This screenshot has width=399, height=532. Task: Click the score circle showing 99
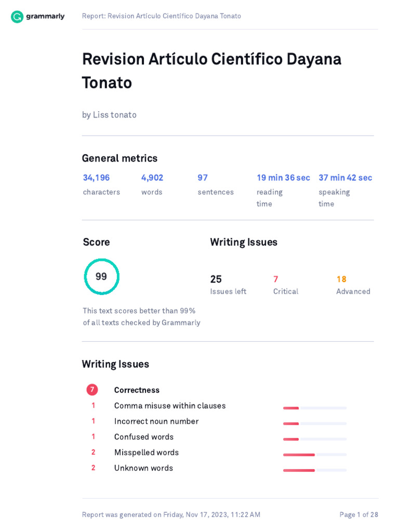(102, 276)
